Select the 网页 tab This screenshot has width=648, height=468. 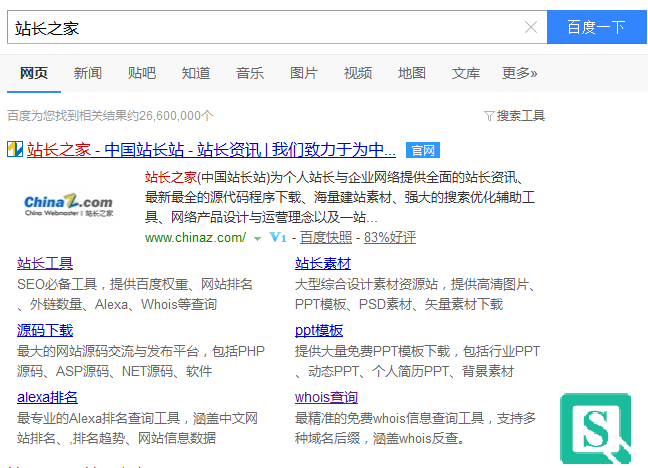(34, 73)
